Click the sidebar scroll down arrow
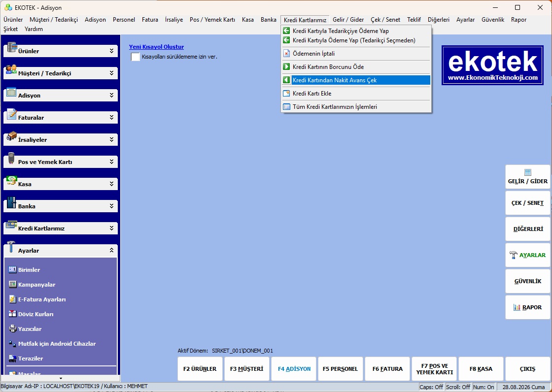552x392 pixels. (x=61, y=379)
